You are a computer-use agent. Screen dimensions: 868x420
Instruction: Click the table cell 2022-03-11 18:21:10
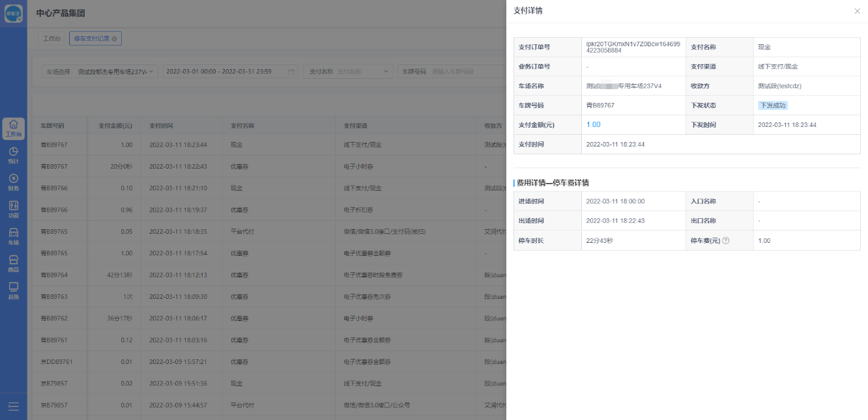(x=178, y=188)
